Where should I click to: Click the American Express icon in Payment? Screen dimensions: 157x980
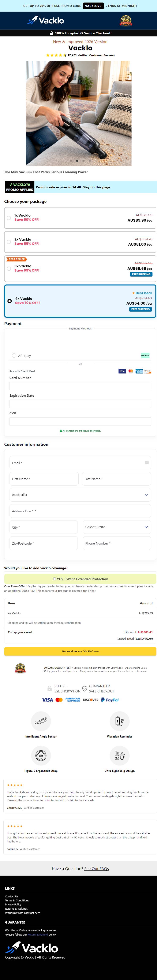point(139,371)
